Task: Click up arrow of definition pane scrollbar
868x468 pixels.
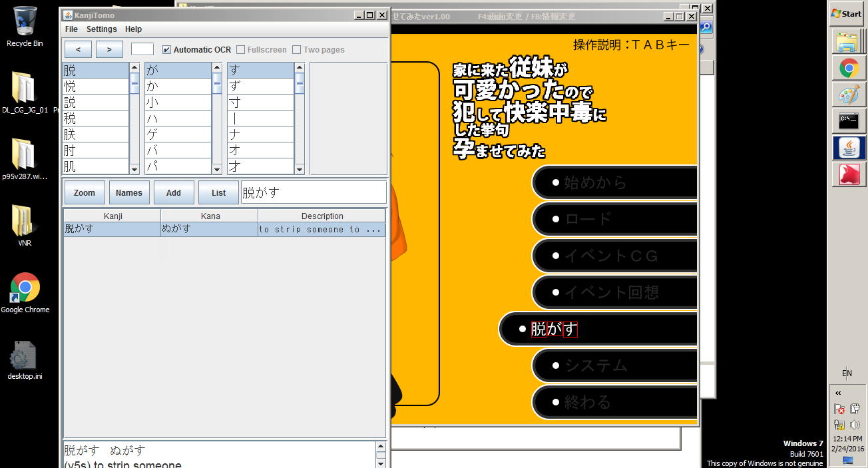Action: click(x=381, y=447)
